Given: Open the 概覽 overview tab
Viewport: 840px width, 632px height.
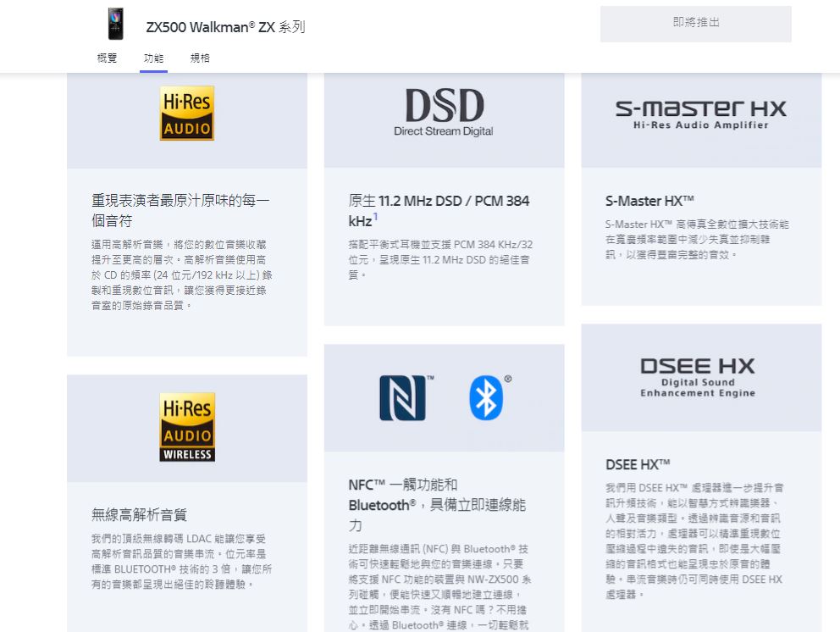Looking at the screenshot, I should click(107, 58).
